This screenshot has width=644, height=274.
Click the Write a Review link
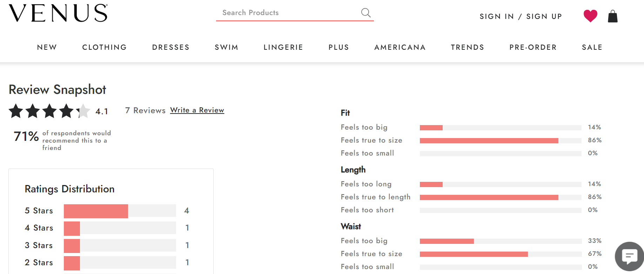pyautogui.click(x=197, y=110)
